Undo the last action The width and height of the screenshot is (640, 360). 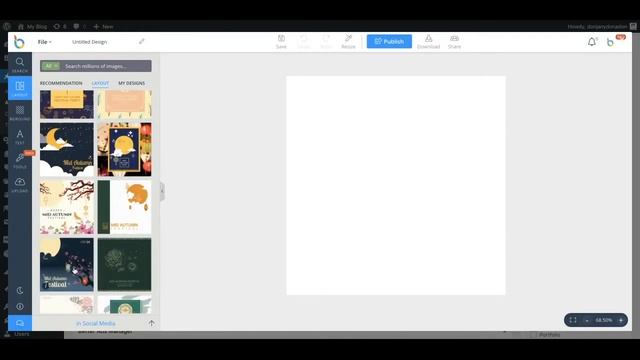click(x=304, y=42)
